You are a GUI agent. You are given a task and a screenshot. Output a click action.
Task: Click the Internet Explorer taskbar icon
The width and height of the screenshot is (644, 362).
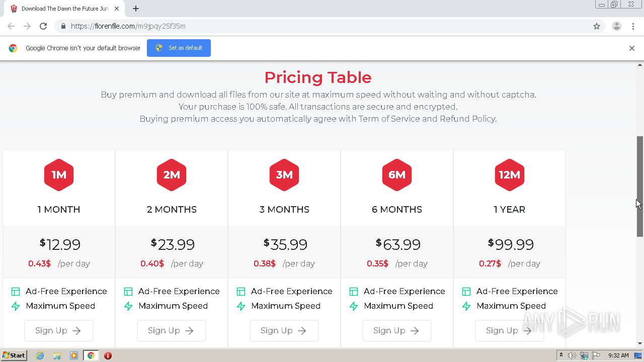coord(40,355)
